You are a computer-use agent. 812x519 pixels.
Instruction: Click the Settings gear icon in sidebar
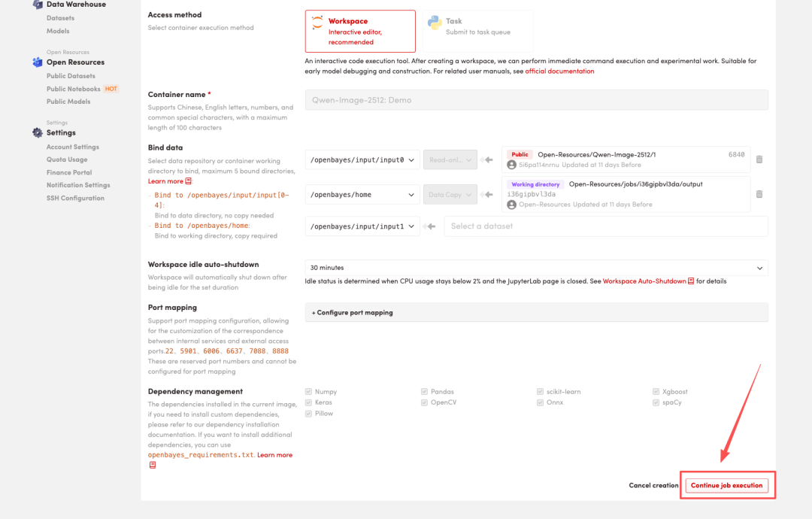click(38, 133)
